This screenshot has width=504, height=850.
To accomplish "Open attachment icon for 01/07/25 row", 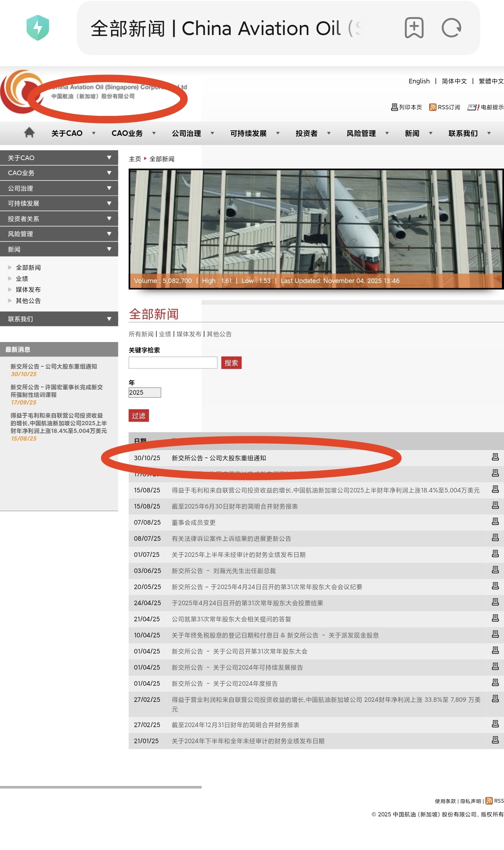I will [495, 554].
